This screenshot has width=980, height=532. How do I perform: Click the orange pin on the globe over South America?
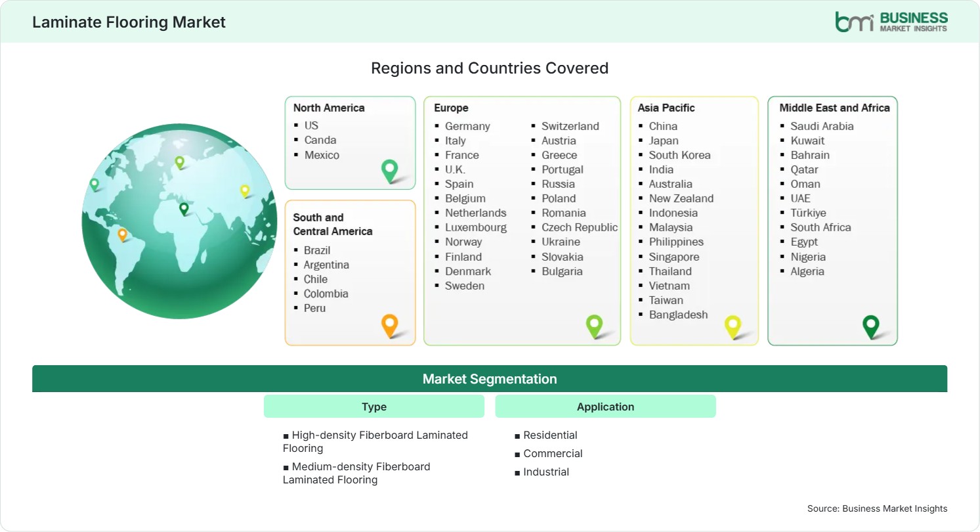pyautogui.click(x=122, y=234)
